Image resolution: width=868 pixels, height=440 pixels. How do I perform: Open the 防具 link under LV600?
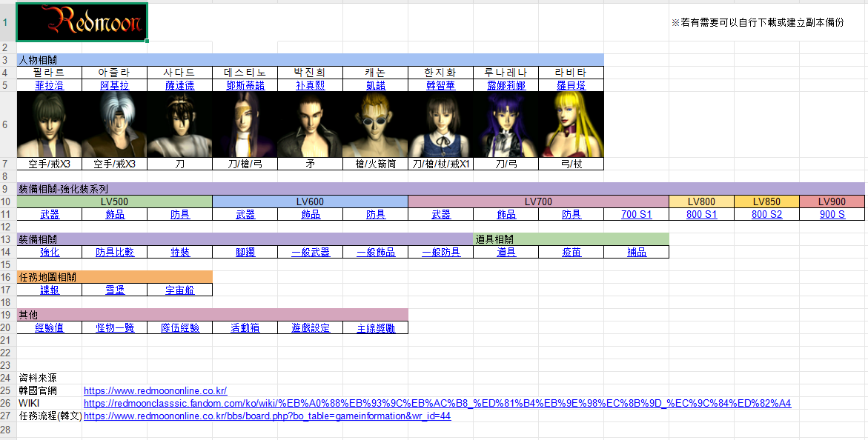pos(375,215)
